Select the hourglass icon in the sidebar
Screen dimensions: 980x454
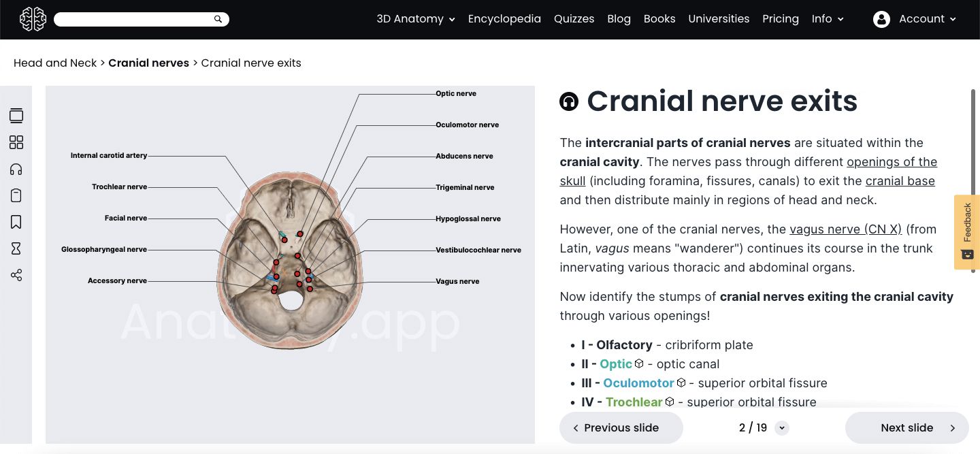click(x=16, y=248)
